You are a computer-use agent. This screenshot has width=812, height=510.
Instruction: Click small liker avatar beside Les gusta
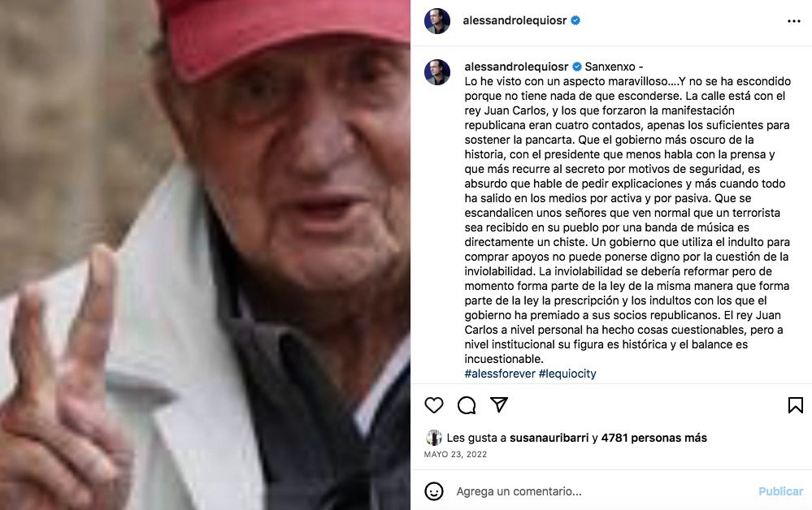[x=433, y=438]
